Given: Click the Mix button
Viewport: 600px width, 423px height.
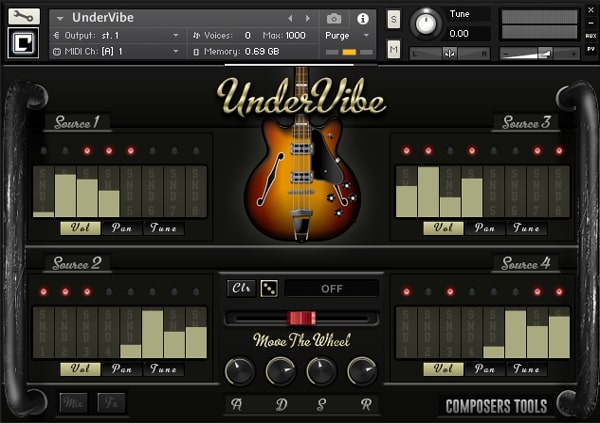Looking at the screenshot, I should click(73, 403).
